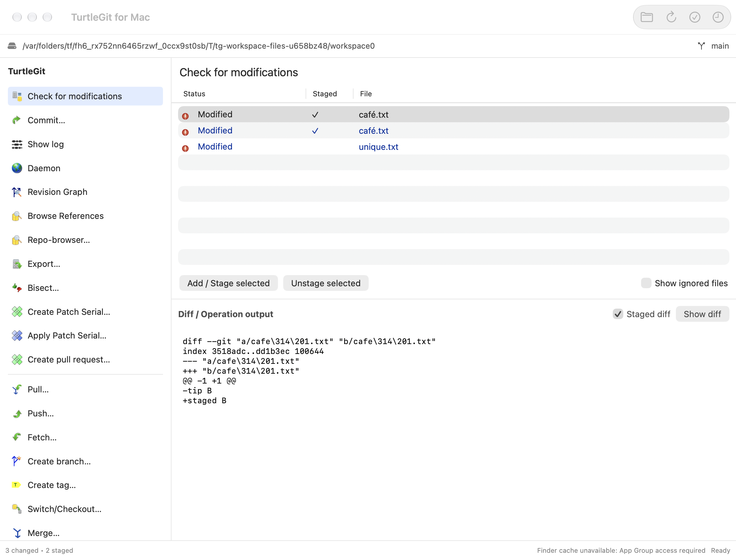Screen dimensions: 736x560
Task: Click the 'index 3518adc..dd1b3ec' diff line
Action: [x=253, y=351]
